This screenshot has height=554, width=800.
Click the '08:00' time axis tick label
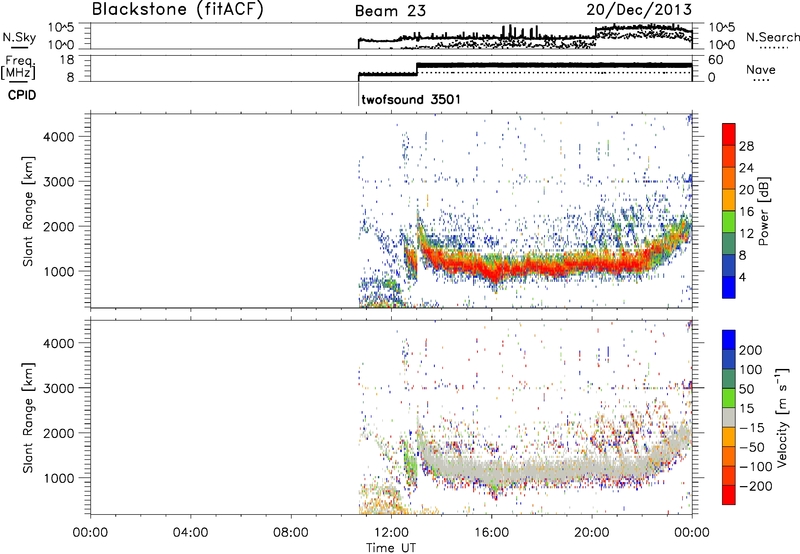tap(291, 533)
